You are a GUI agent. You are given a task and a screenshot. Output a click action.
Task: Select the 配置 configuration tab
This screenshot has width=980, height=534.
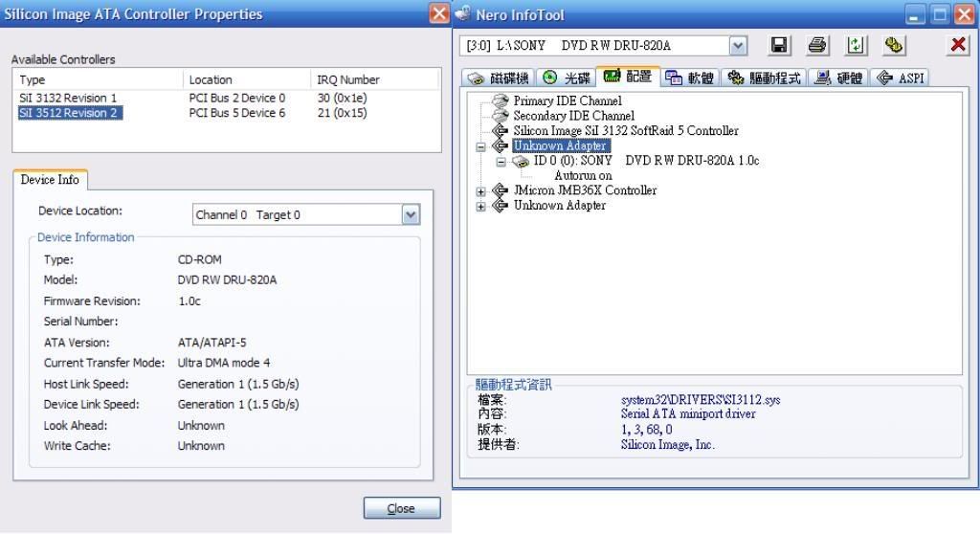pyautogui.click(x=628, y=77)
